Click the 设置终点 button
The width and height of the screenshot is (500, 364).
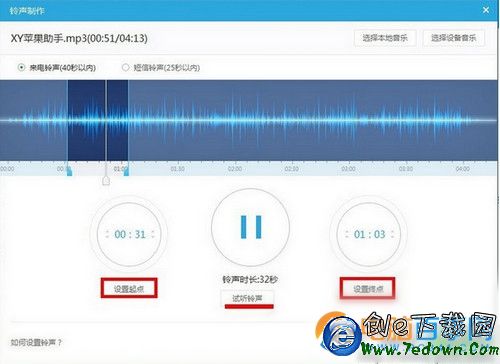click(x=368, y=289)
